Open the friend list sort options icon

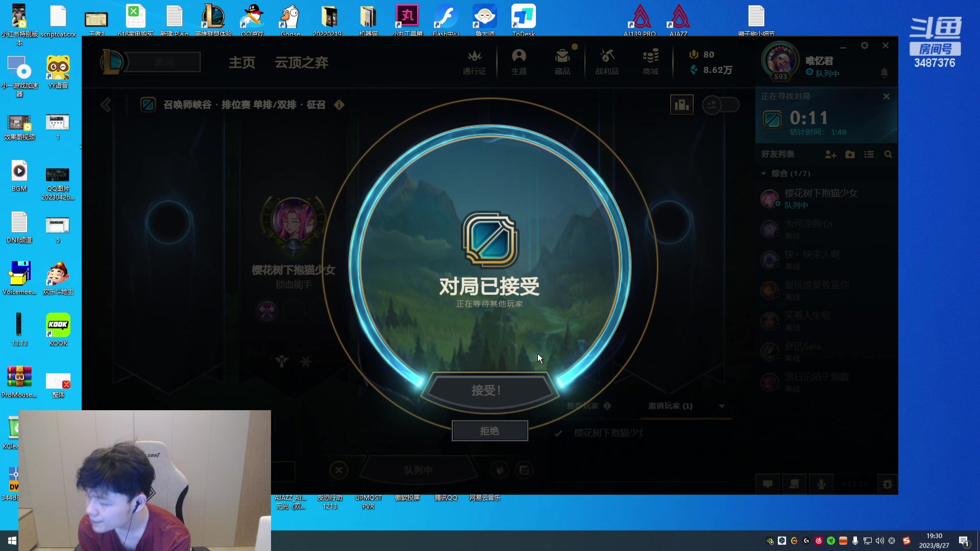869,155
